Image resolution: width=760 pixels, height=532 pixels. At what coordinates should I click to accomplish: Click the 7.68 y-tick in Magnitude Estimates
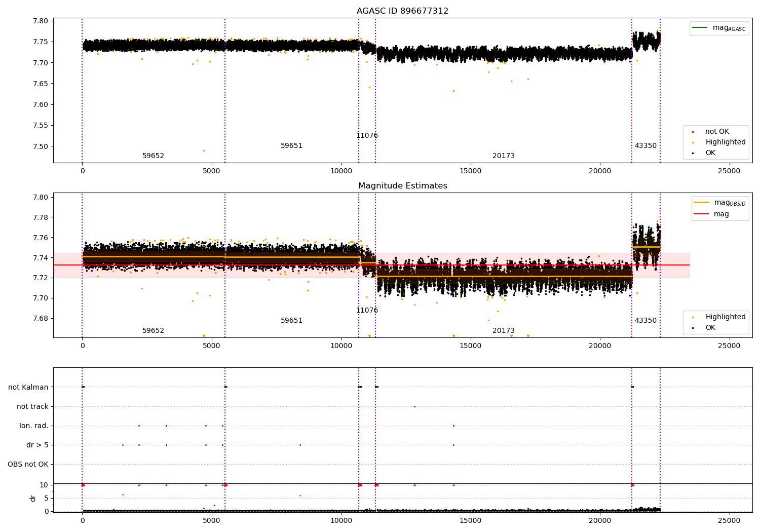click(x=41, y=318)
